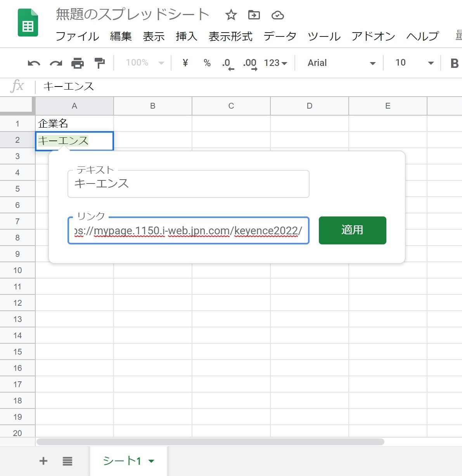
Task: Open the Google Sheets home icon
Action: pos(28,23)
